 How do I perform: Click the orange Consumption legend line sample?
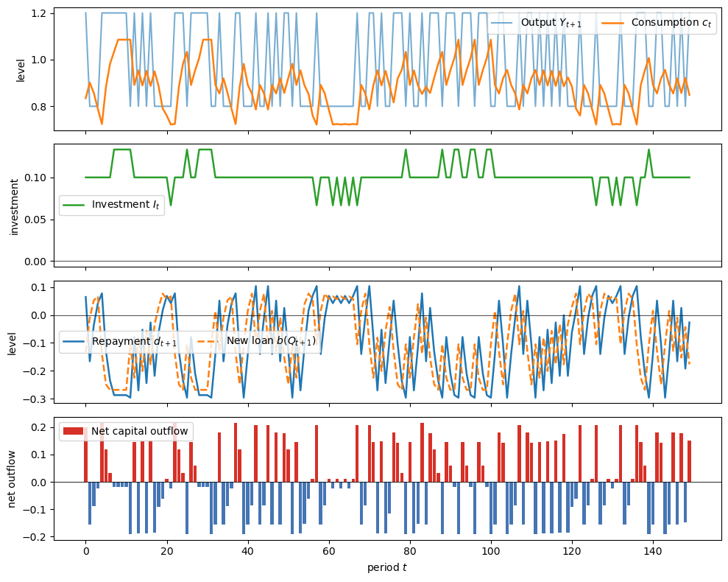(x=612, y=22)
